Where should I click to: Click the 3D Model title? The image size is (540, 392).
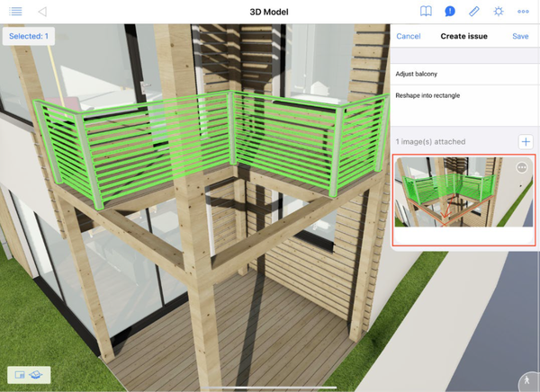pyautogui.click(x=269, y=12)
